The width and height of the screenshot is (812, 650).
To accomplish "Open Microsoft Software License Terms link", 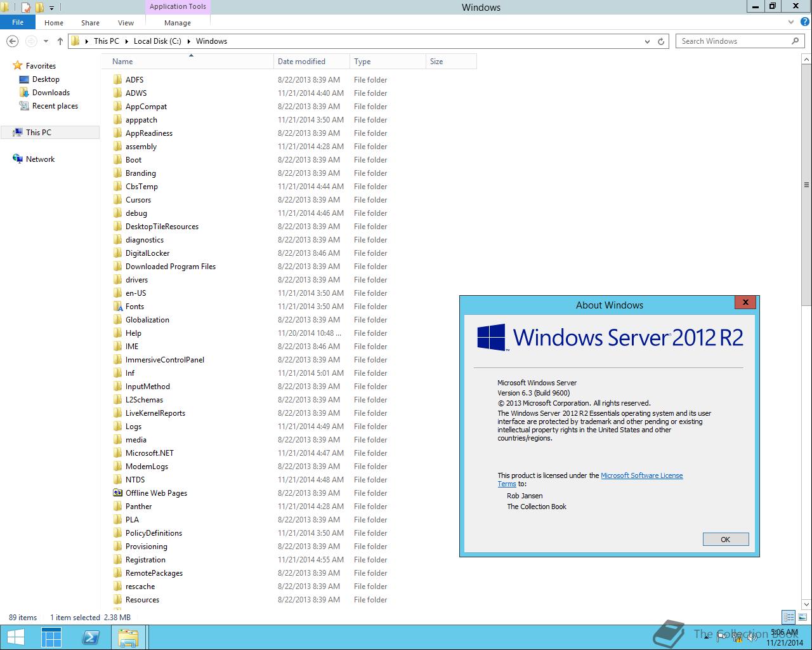I will click(642, 475).
